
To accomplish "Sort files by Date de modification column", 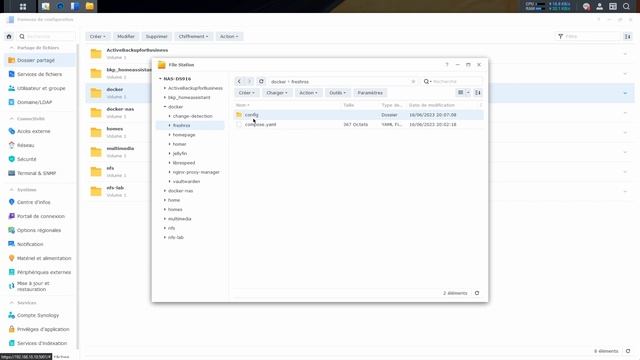I will [x=432, y=105].
